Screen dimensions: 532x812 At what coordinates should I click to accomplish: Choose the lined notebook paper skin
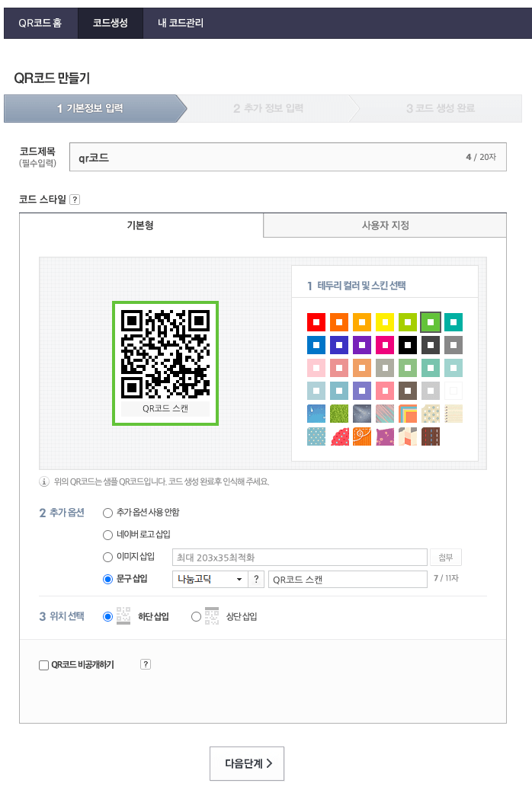point(453,414)
